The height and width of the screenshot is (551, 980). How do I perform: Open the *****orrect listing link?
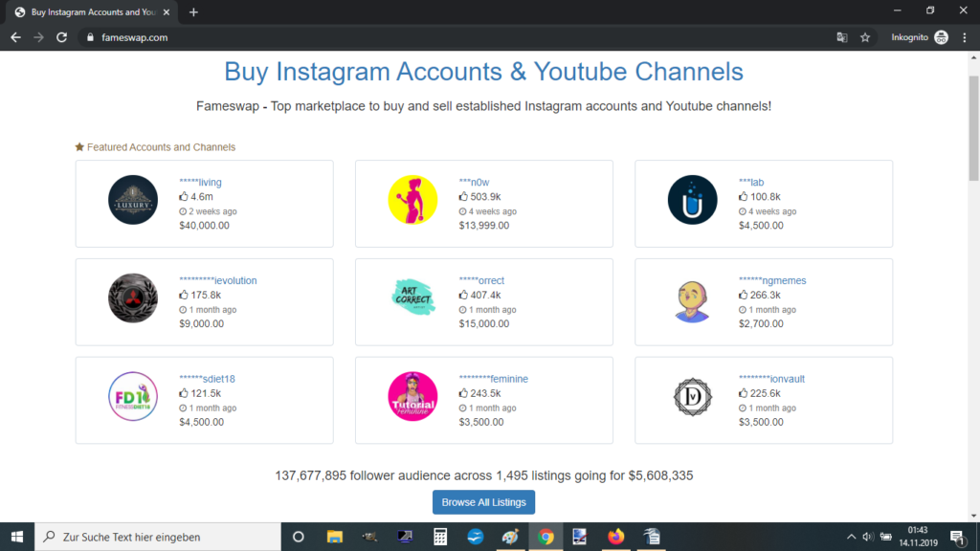coord(481,280)
